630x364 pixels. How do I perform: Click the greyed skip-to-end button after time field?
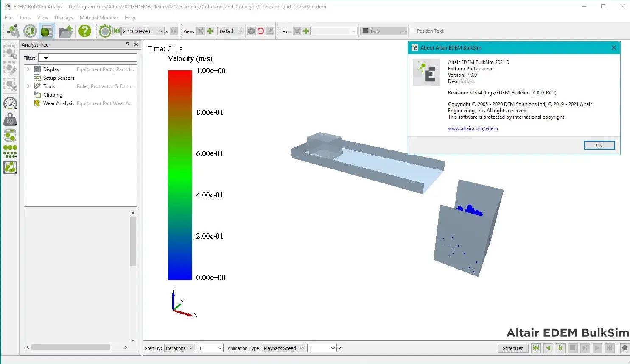(174, 31)
